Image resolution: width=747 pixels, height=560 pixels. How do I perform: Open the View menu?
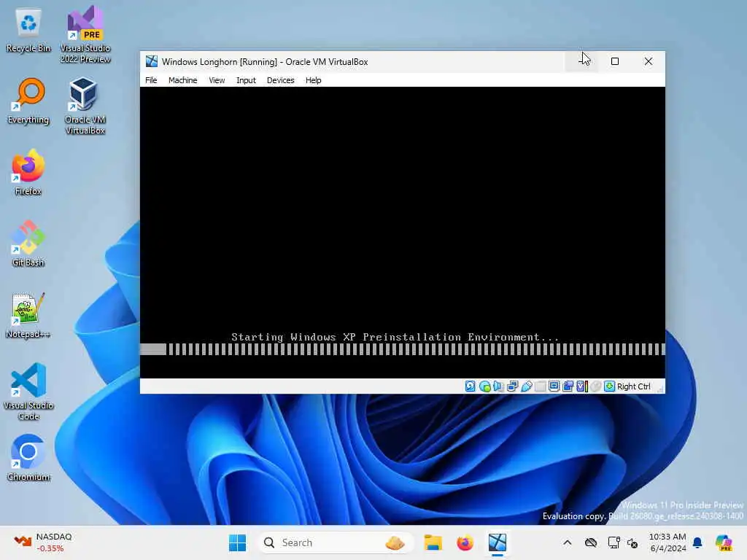point(217,80)
